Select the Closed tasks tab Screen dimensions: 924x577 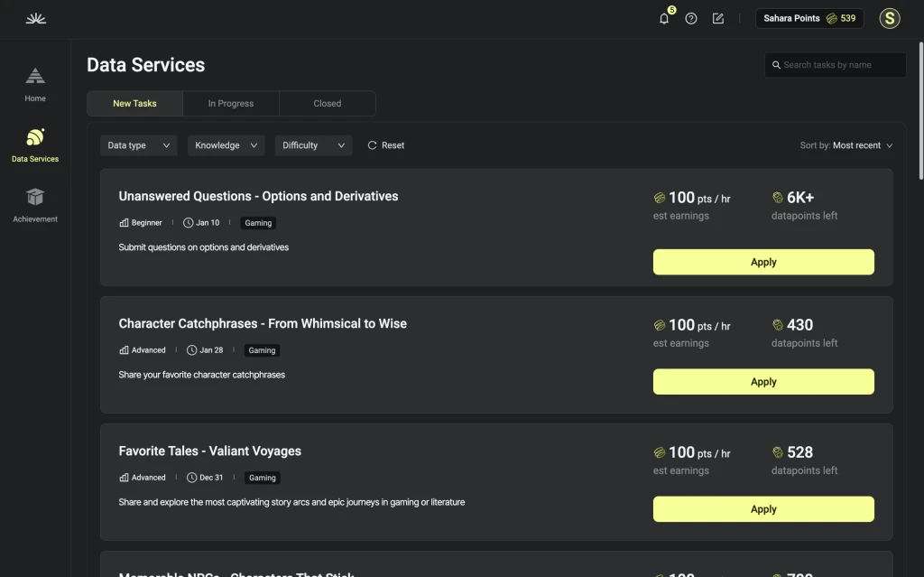tap(327, 103)
